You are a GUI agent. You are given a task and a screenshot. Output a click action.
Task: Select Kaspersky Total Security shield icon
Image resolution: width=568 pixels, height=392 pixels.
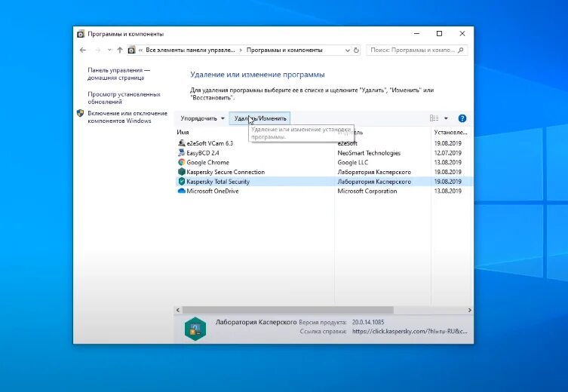tap(182, 182)
